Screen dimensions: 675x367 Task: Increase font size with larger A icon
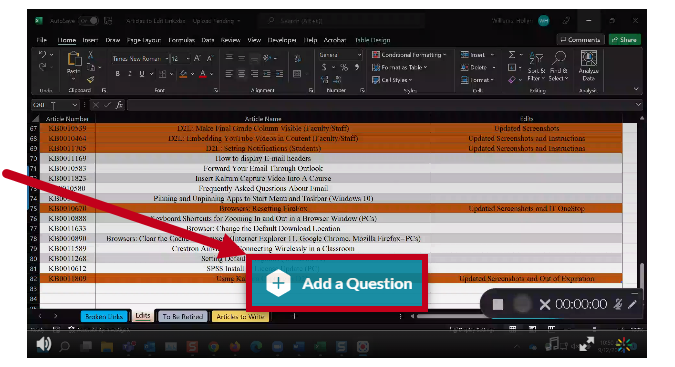[197, 58]
